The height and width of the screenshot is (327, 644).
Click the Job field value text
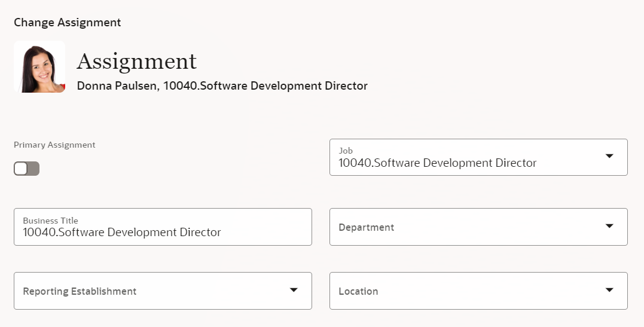438,163
